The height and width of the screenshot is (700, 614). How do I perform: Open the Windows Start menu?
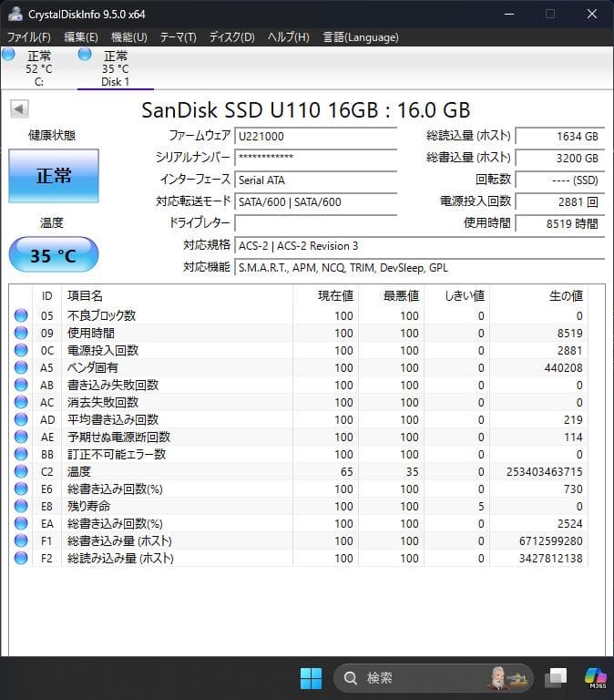pyautogui.click(x=311, y=678)
